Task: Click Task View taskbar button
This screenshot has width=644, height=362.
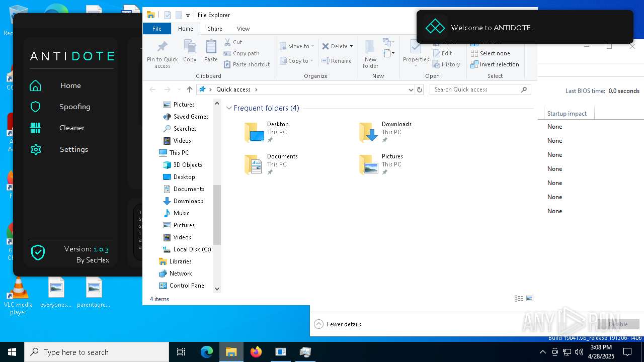Action: 181,352
